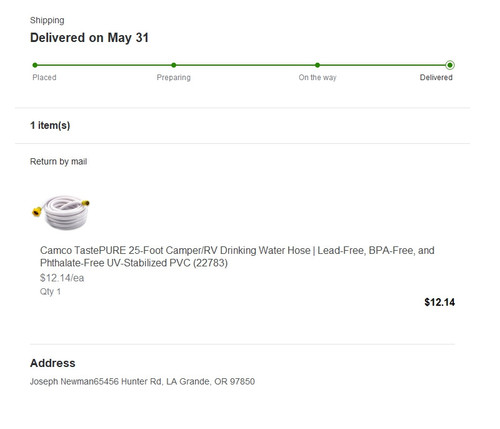Open the water hose product thumbnail
Screen dimensions: 500x429
(61, 212)
